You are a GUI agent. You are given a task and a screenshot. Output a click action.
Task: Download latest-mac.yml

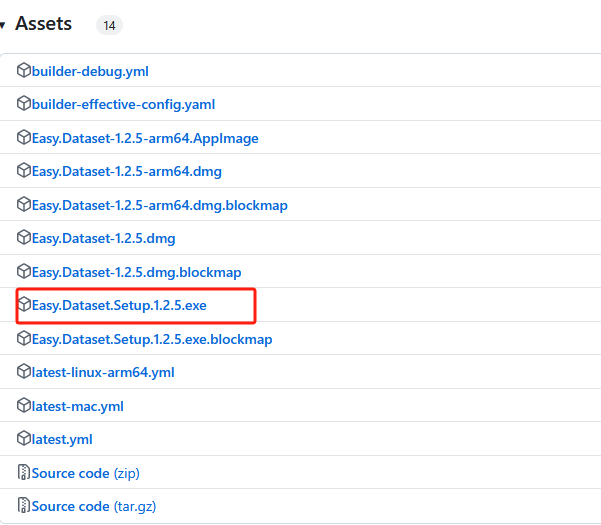tap(77, 407)
